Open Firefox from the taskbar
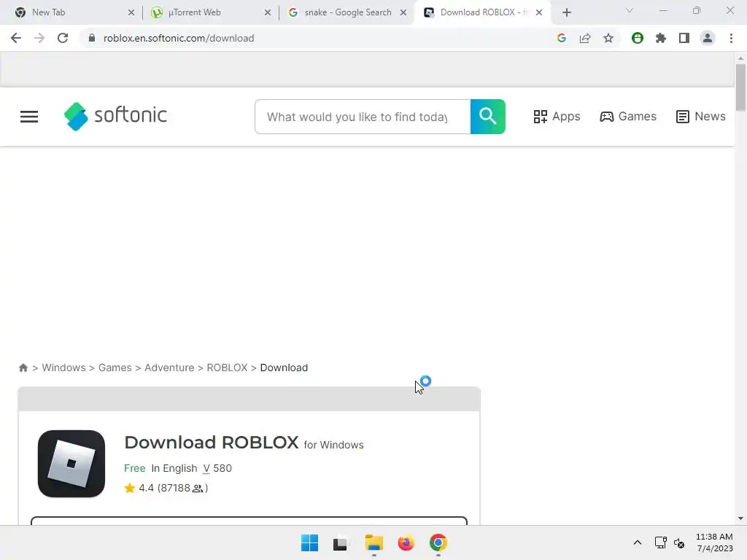 [x=406, y=542]
